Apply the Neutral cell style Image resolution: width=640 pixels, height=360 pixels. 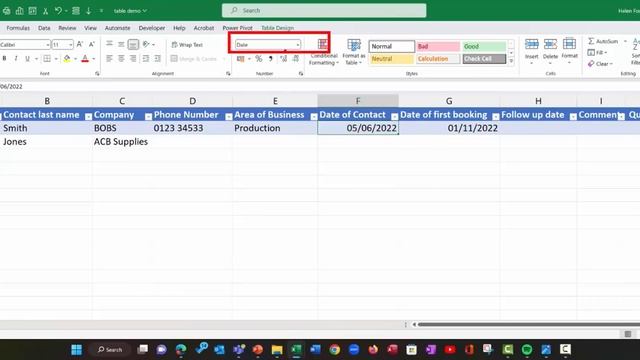coord(392,59)
